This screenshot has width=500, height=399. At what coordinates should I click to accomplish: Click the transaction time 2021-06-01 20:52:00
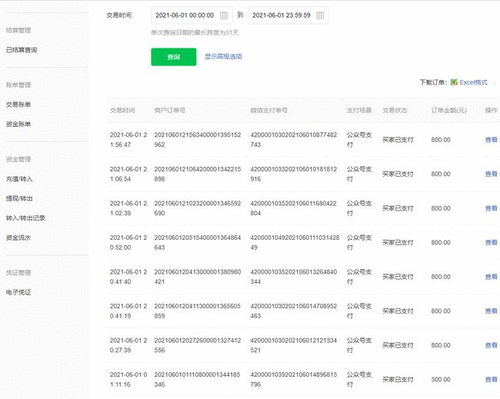coord(128,243)
